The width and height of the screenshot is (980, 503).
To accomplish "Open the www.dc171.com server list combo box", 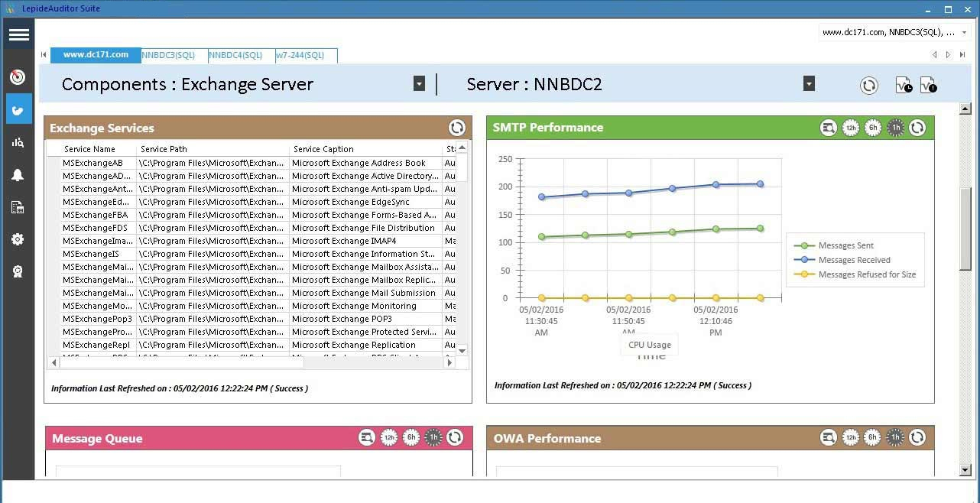I will click(x=895, y=32).
